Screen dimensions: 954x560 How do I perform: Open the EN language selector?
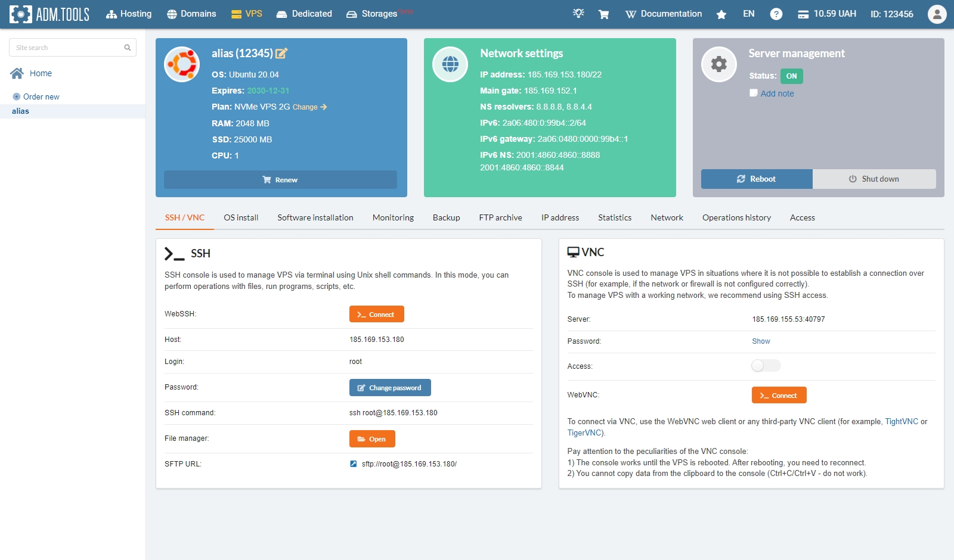click(x=748, y=14)
